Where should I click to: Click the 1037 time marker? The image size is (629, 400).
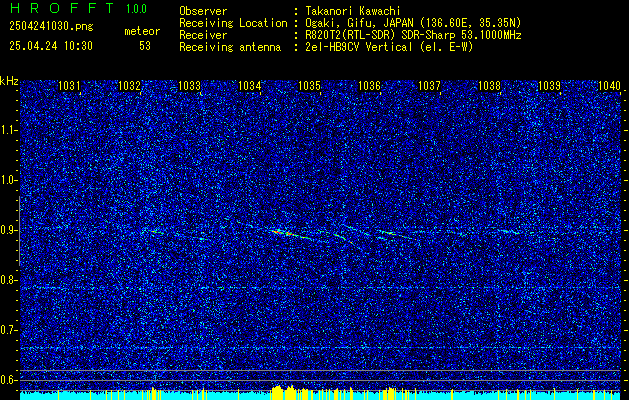pos(429,85)
